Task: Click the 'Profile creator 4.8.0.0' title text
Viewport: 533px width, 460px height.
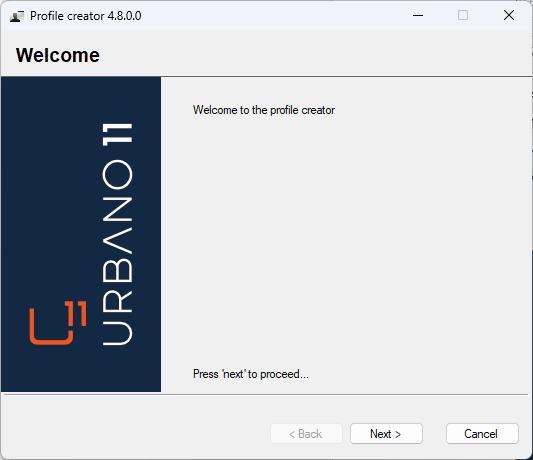Action: click(x=86, y=16)
